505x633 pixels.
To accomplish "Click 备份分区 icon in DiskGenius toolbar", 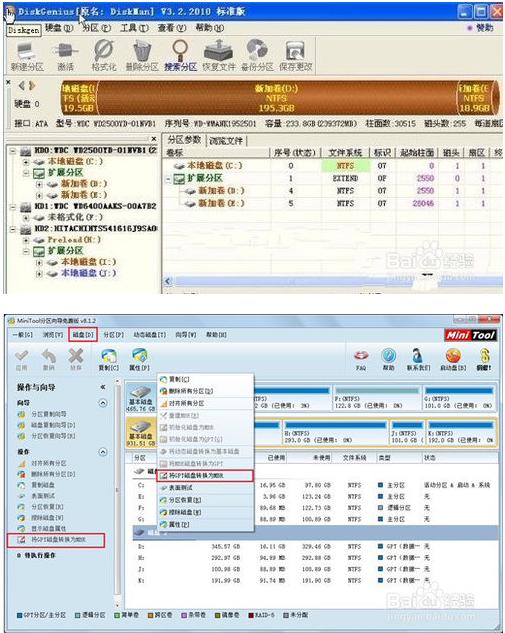I will (257, 50).
